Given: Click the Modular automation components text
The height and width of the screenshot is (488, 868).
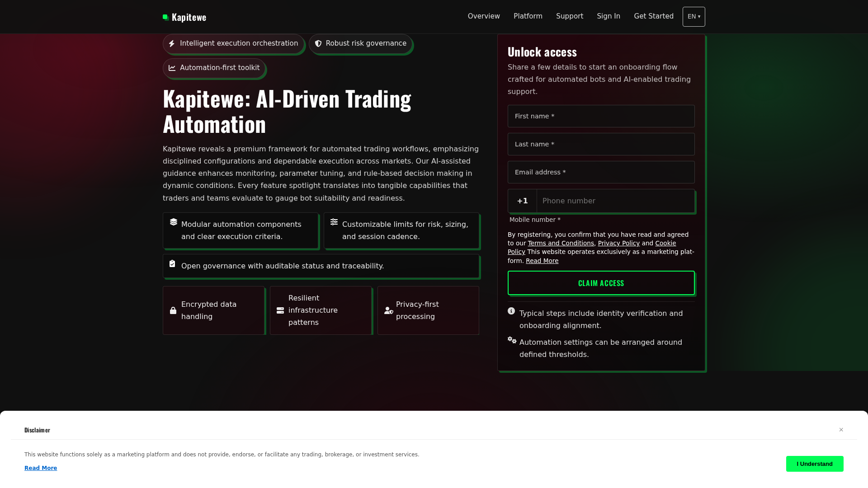Looking at the screenshot, I should [x=241, y=230].
